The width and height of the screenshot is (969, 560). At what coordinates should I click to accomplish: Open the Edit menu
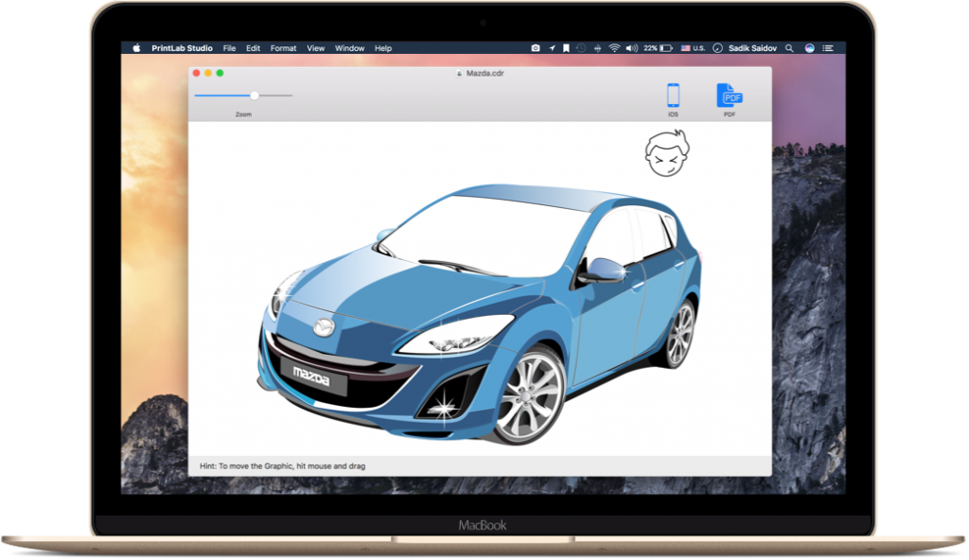click(253, 47)
